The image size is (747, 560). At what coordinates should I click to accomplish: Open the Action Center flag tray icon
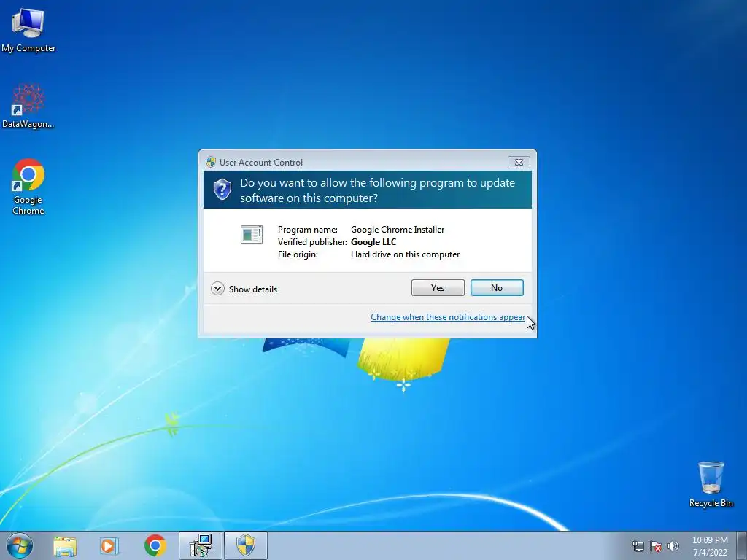[656, 546]
